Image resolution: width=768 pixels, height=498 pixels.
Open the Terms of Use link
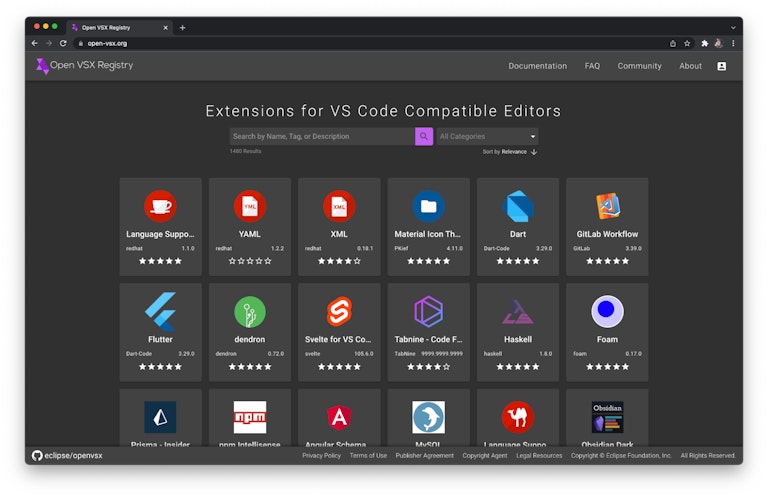pos(368,455)
